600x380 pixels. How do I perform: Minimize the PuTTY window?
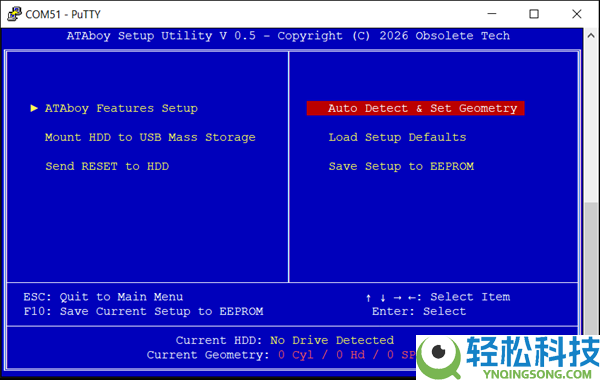[492, 14]
